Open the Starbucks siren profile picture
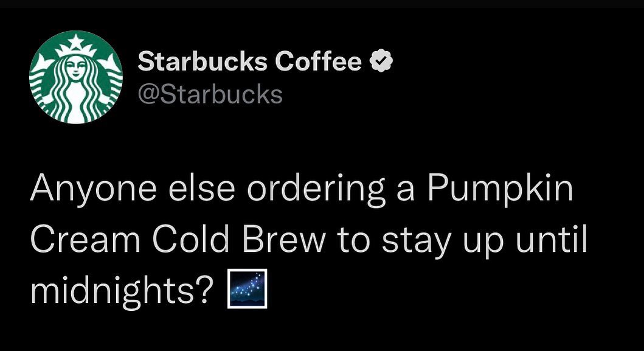Image resolution: width=644 pixels, height=351 pixels. [76, 77]
